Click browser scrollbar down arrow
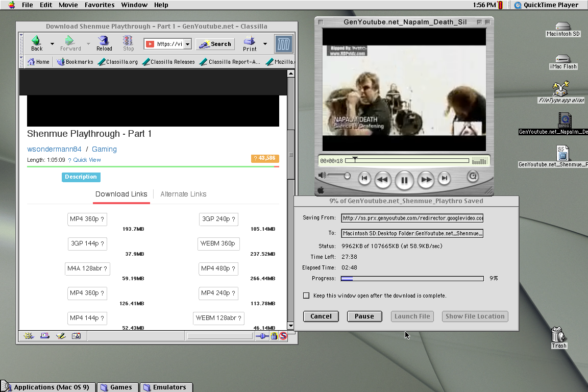Image resolution: width=588 pixels, height=392 pixels. tap(290, 326)
